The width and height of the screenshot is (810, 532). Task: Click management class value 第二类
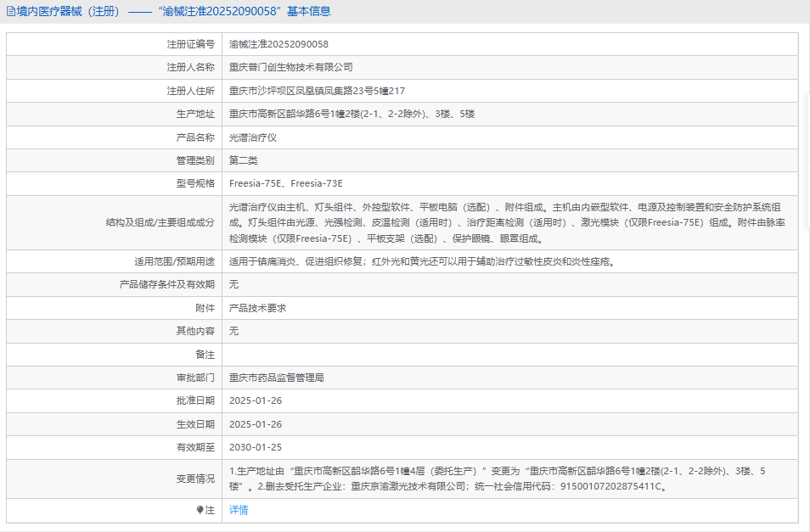pyautogui.click(x=244, y=160)
